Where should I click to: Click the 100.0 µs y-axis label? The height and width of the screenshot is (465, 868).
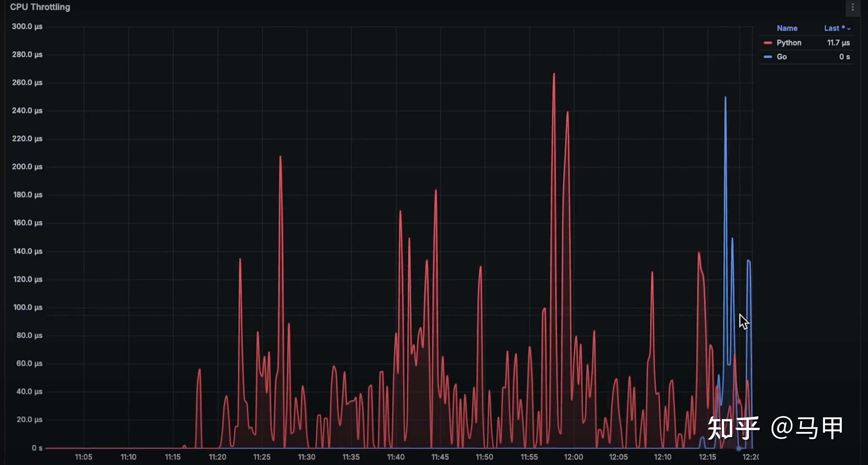(28, 307)
